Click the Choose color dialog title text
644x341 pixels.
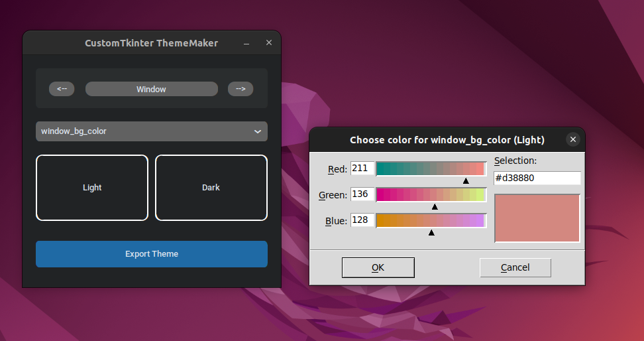447,140
